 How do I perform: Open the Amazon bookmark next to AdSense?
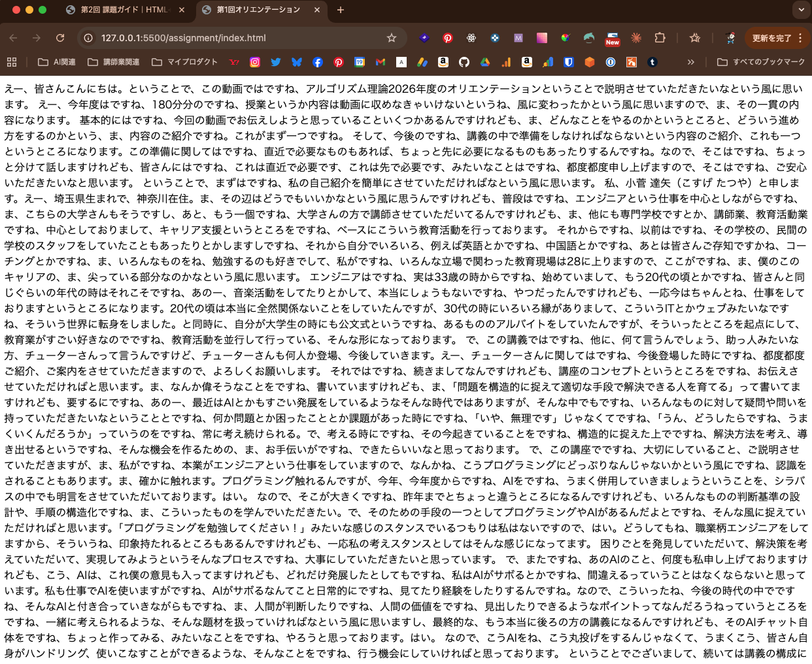[x=443, y=62]
